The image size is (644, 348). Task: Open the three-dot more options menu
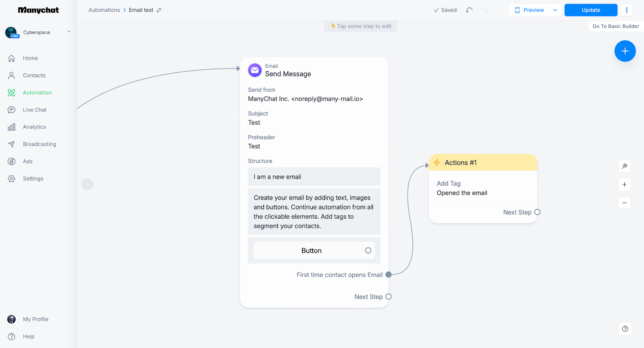626,10
